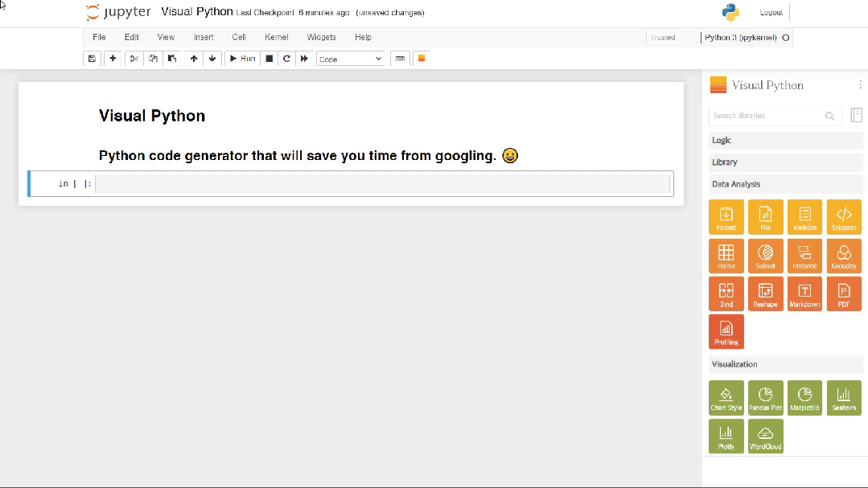This screenshot has width=868, height=488.
Task: Open the Matplotlib tool
Action: click(x=805, y=397)
